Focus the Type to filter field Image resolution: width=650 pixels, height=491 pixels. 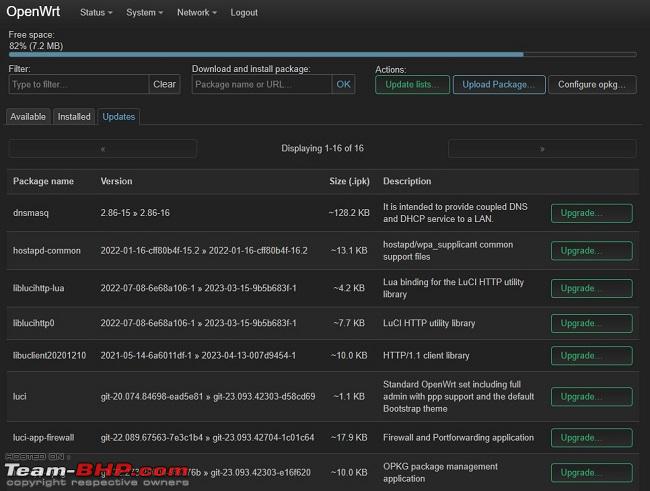[x=79, y=84]
